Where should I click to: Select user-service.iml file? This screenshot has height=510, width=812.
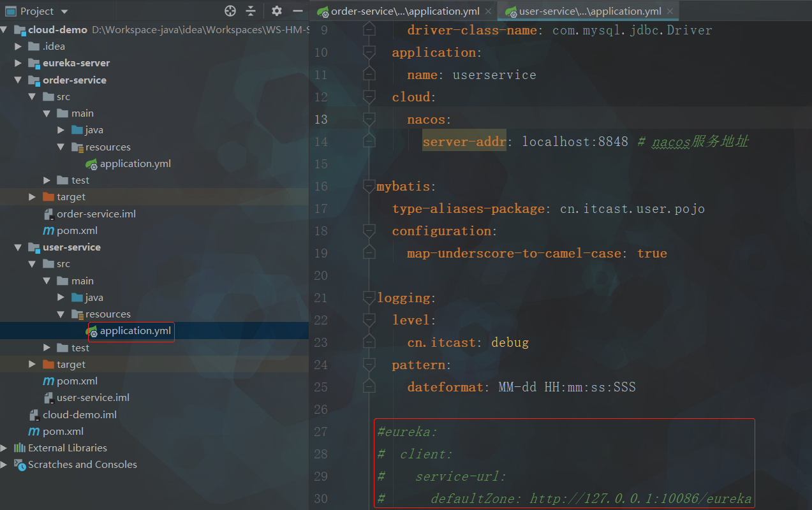click(x=93, y=398)
